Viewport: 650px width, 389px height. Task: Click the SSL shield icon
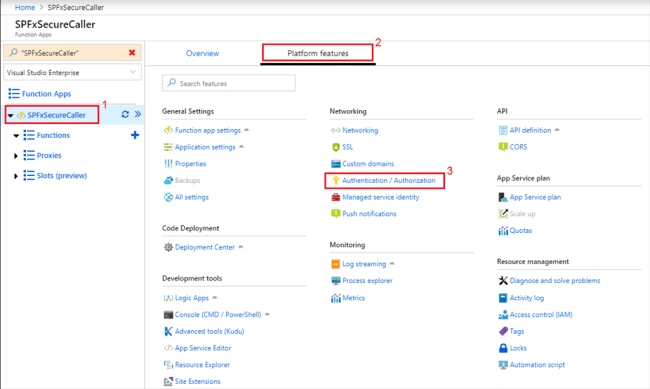coord(335,147)
